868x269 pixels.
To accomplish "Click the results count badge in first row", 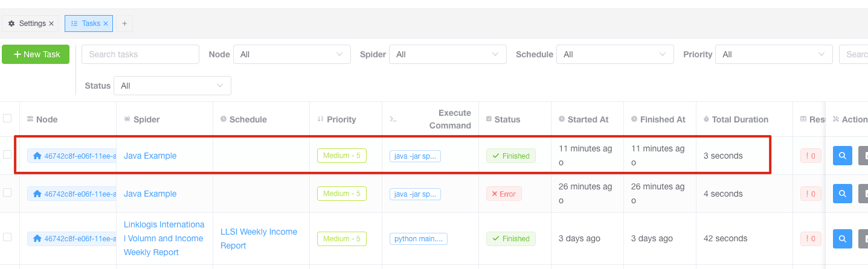I will click(811, 156).
